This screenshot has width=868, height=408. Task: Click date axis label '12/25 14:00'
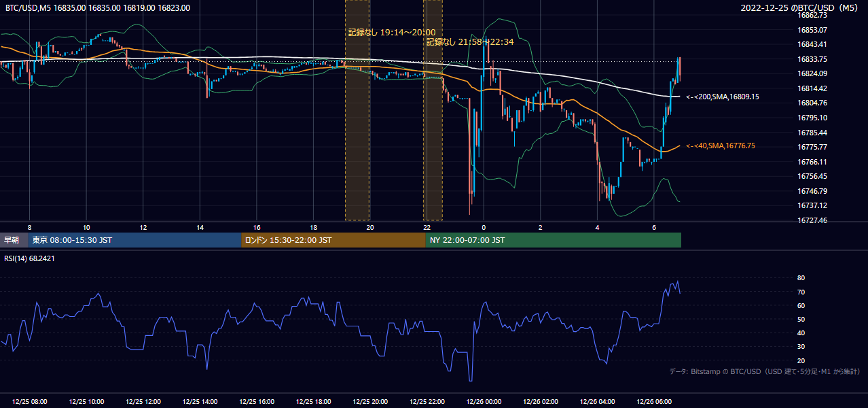(x=200, y=401)
